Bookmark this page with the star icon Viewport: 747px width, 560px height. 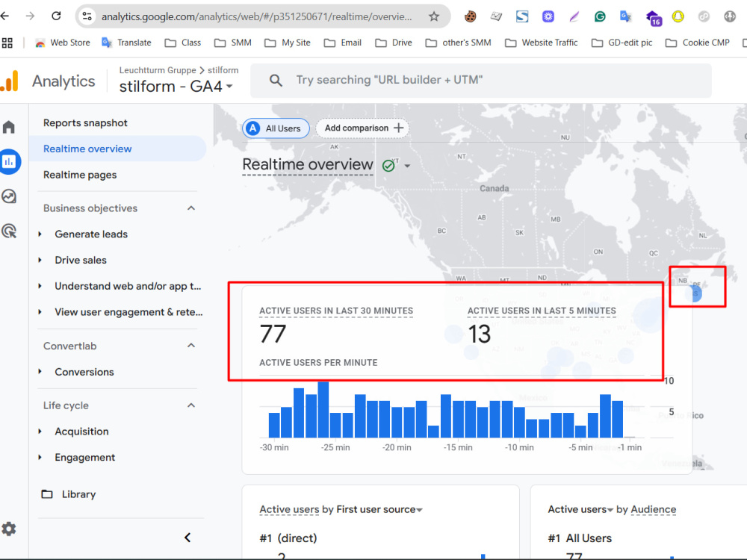tap(433, 16)
